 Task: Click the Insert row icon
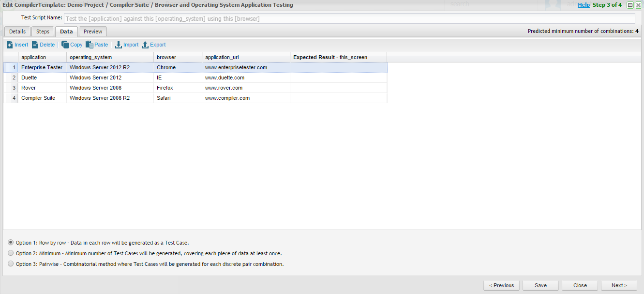point(10,45)
